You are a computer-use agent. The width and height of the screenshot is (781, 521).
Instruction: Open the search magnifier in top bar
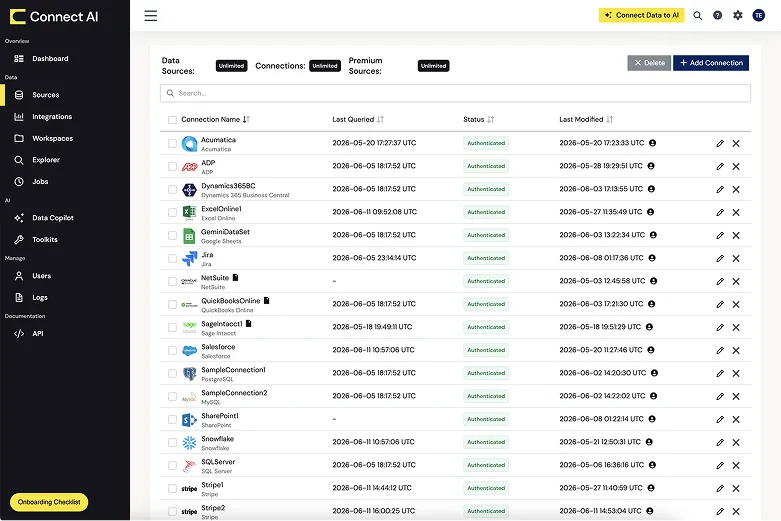pos(698,15)
